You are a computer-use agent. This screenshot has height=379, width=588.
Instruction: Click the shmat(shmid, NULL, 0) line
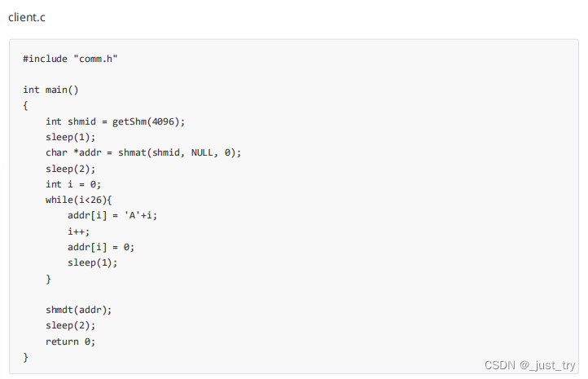click(x=143, y=152)
